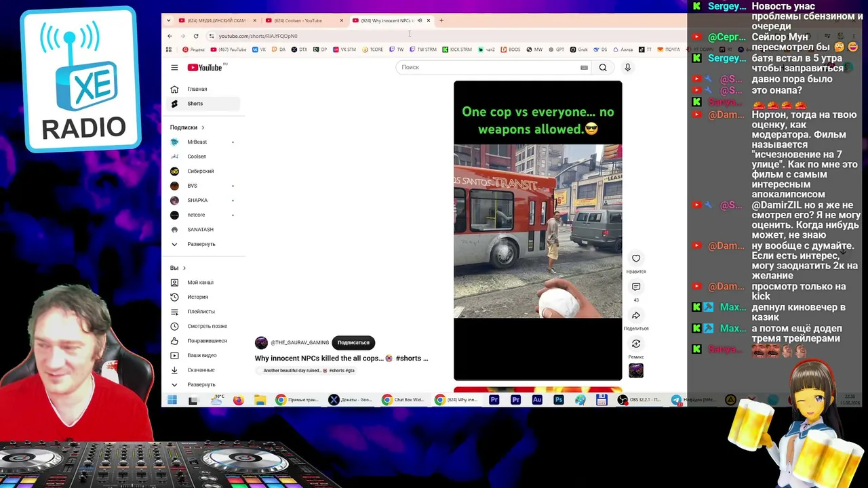Start voice search with the microphone

[x=627, y=67]
